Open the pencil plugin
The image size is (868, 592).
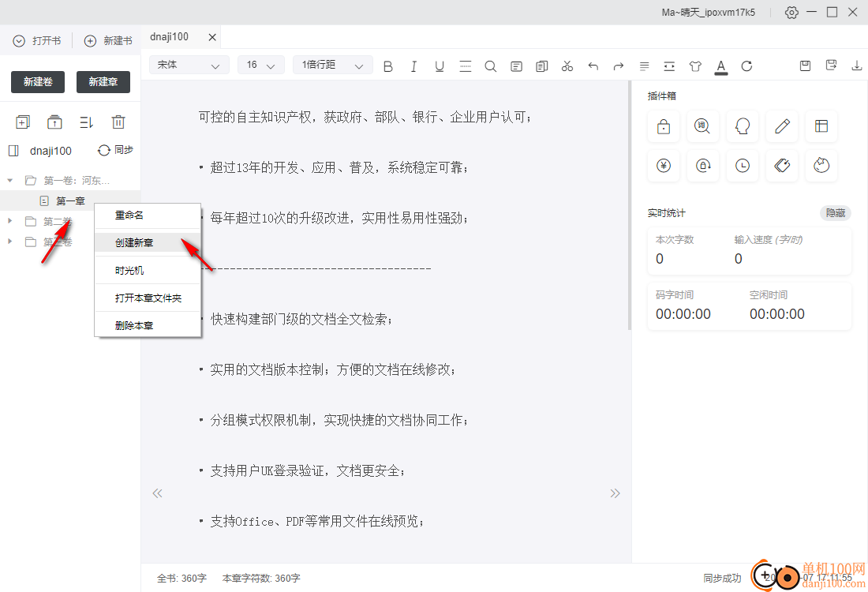click(782, 126)
